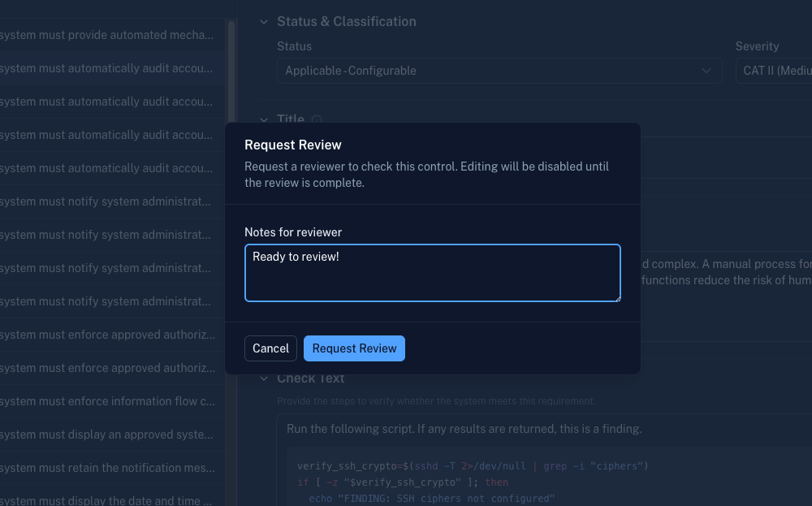
Task: Click the Notes for reviewer text box
Action: (432, 272)
